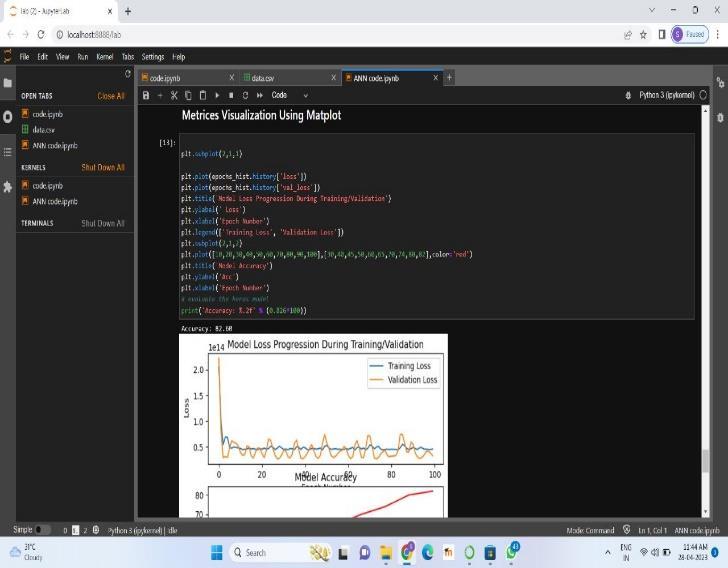Cut the selected cell with scissors icon
Viewport: 728px width, 568px height.
point(174,95)
